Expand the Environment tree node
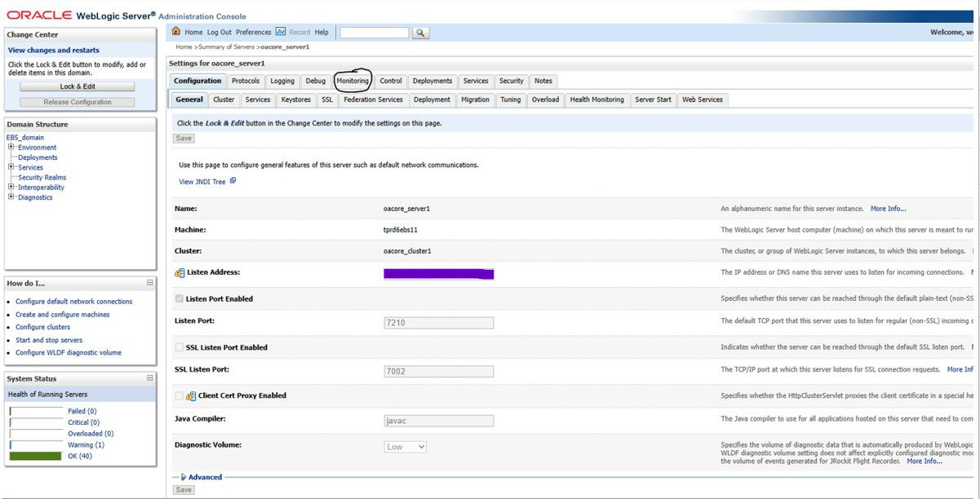The width and height of the screenshot is (980, 499). point(11,148)
